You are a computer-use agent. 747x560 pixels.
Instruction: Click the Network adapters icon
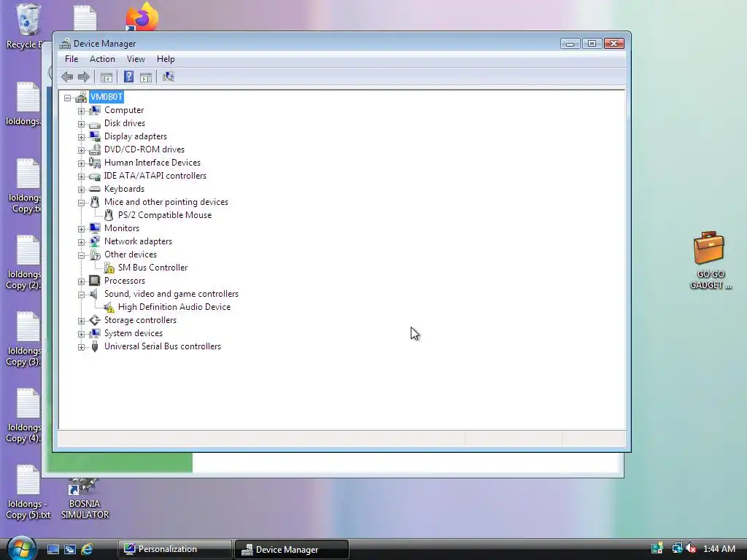pyautogui.click(x=95, y=241)
